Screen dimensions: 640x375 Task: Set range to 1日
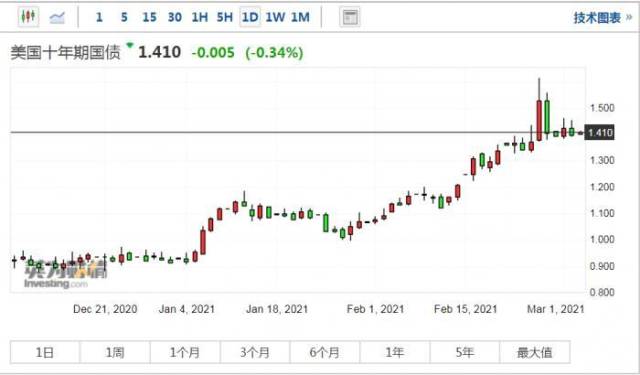point(45,352)
